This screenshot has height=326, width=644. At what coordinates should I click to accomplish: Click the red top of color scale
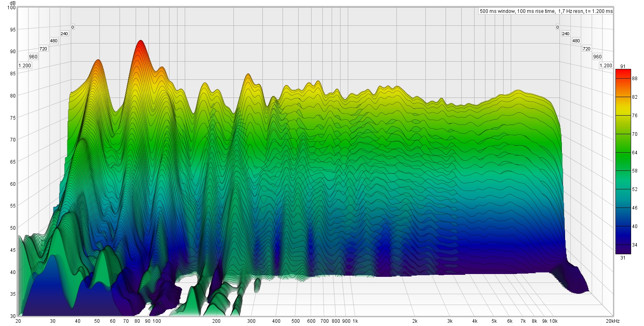pos(623,73)
